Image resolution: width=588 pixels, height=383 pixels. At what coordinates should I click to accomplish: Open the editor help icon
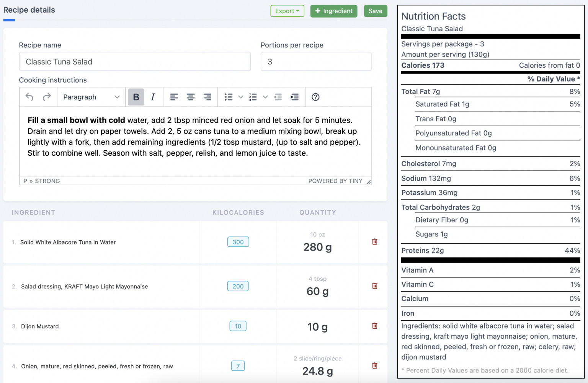point(315,97)
